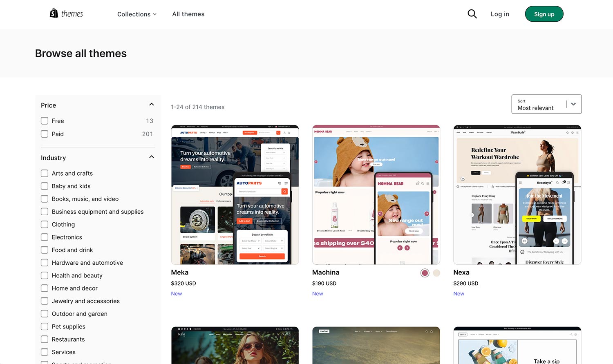Click the Shopify themes logo
The image size is (613, 364).
[66, 13]
